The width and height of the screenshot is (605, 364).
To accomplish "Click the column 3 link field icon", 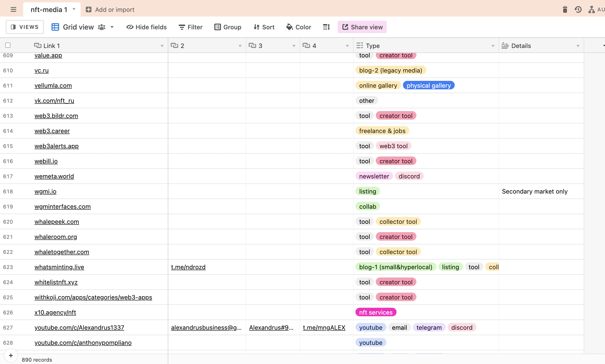I will 252,46.
